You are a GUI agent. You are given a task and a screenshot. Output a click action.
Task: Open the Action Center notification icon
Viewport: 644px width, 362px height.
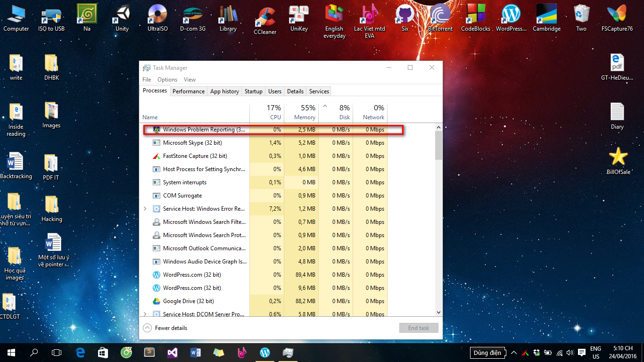[582, 353]
